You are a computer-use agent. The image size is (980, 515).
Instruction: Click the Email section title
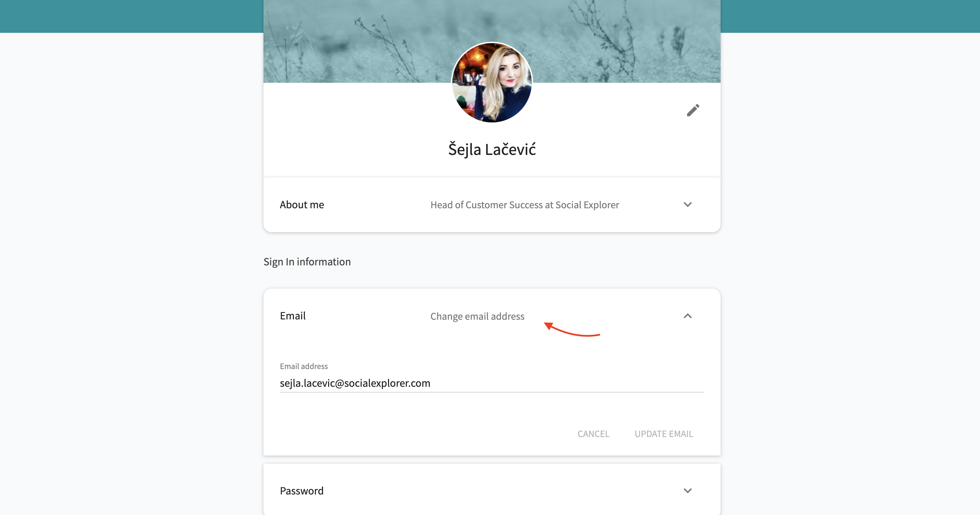tap(293, 316)
